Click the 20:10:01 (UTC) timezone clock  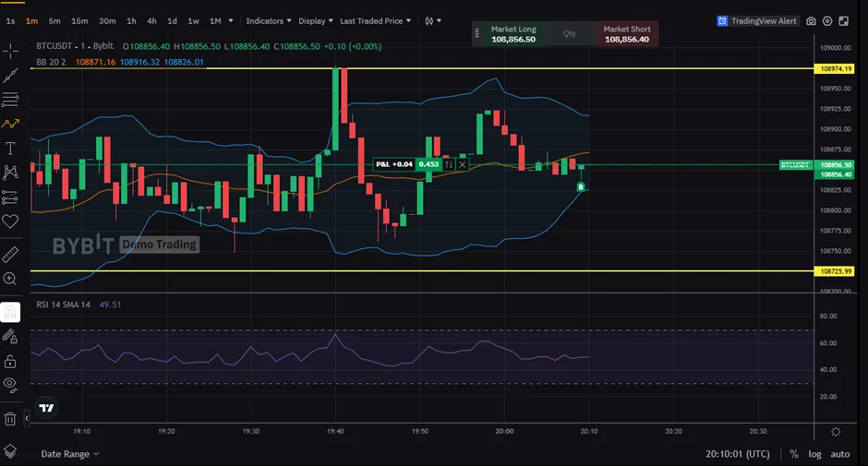coord(738,454)
